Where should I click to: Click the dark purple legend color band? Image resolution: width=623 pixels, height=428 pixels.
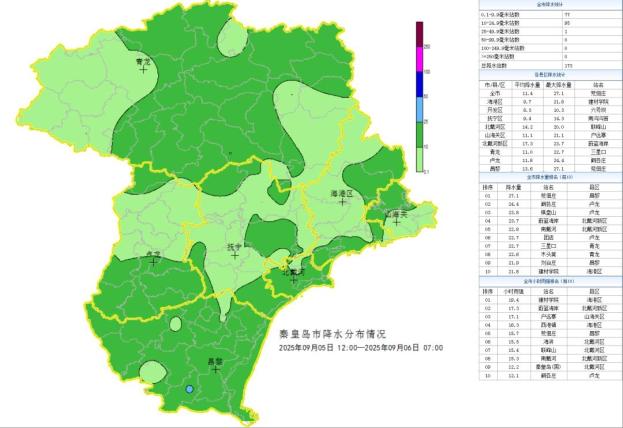(x=420, y=37)
